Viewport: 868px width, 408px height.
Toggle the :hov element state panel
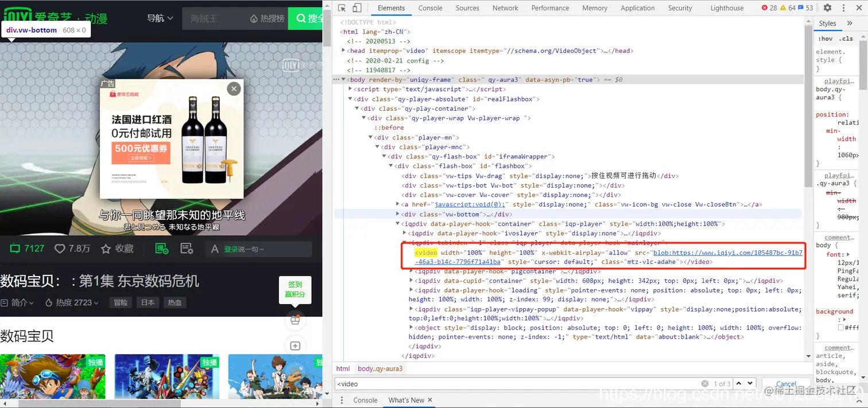(x=826, y=38)
